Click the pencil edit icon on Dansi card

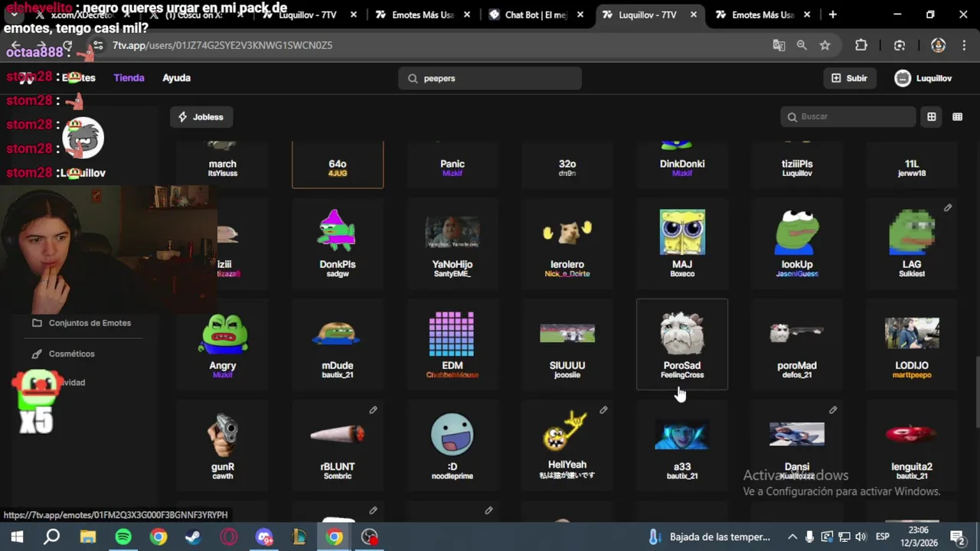[x=833, y=410]
